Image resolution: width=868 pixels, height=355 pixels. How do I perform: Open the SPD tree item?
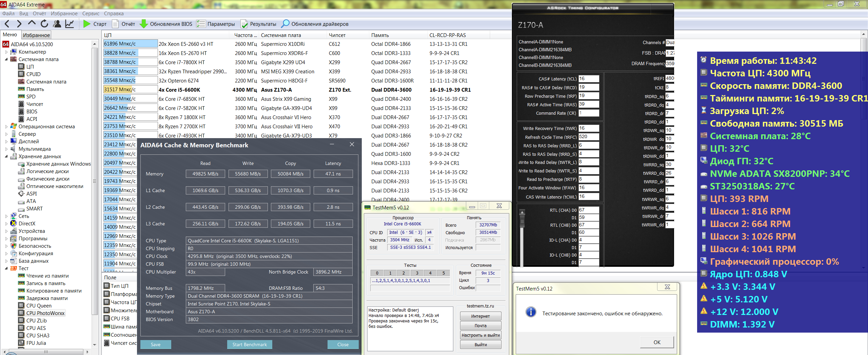(x=31, y=97)
